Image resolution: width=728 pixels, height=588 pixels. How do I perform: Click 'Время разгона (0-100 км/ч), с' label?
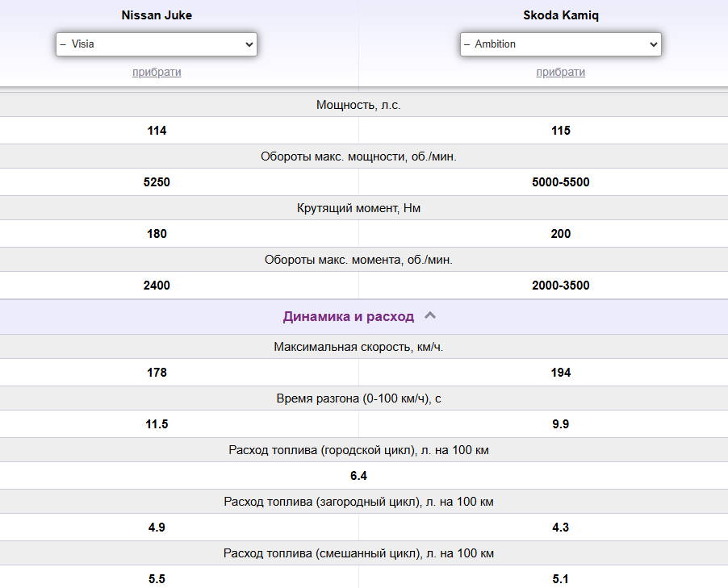pos(358,398)
